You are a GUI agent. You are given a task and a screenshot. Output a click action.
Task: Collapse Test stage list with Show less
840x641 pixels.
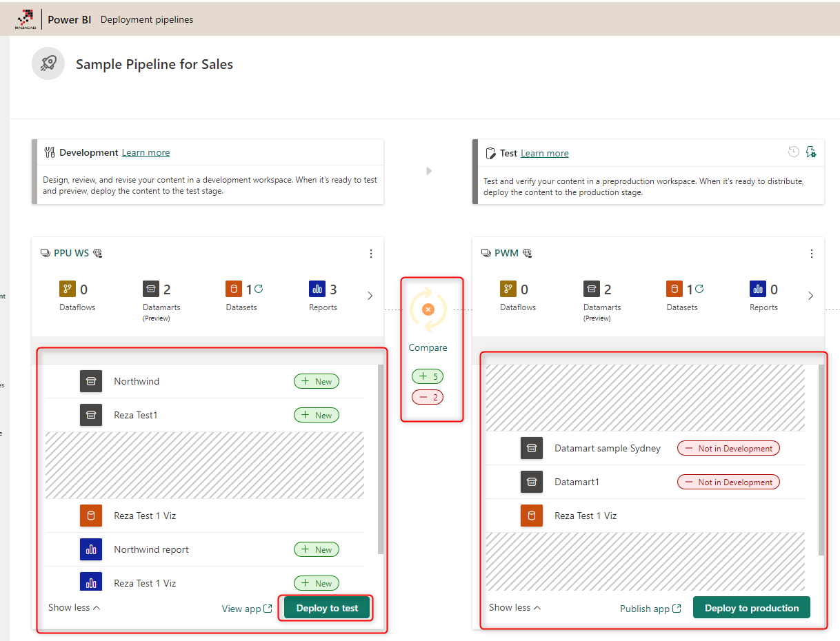(x=514, y=607)
